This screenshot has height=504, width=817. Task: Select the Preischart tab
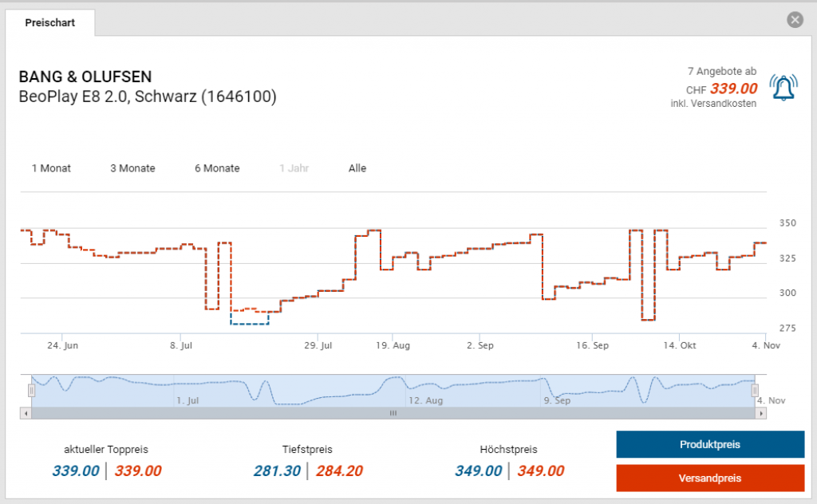click(50, 23)
